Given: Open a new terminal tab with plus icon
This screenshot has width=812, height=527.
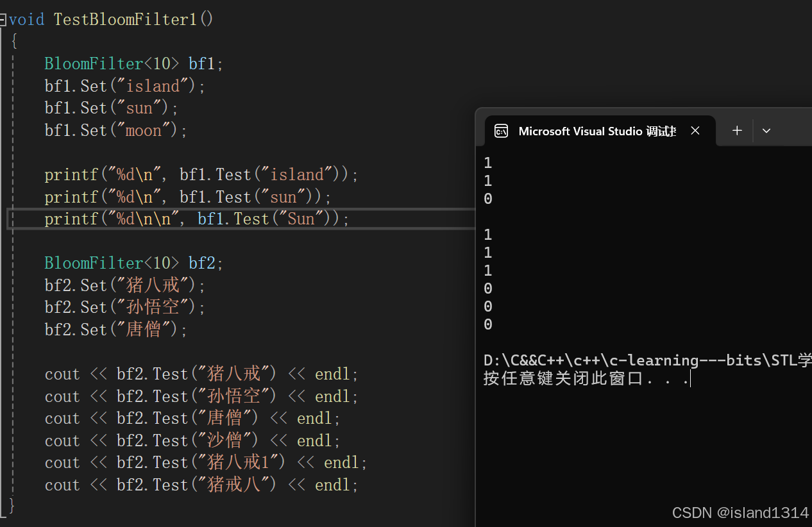Looking at the screenshot, I should click(737, 131).
